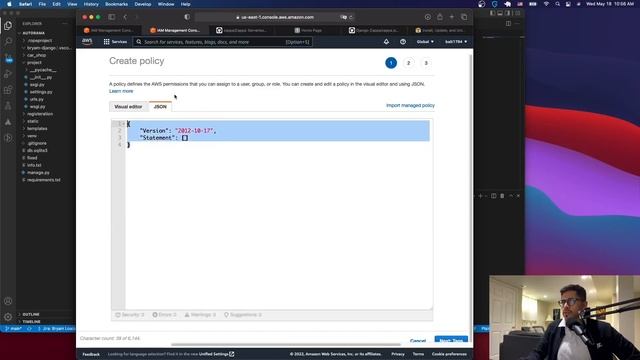This screenshot has height=360, width=640.
Task: Go back in Safari
Action: point(125,17)
